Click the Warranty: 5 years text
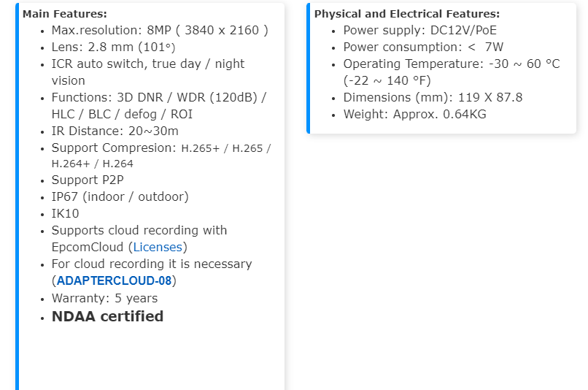Image resolution: width=588 pixels, height=390 pixels. pos(104,298)
